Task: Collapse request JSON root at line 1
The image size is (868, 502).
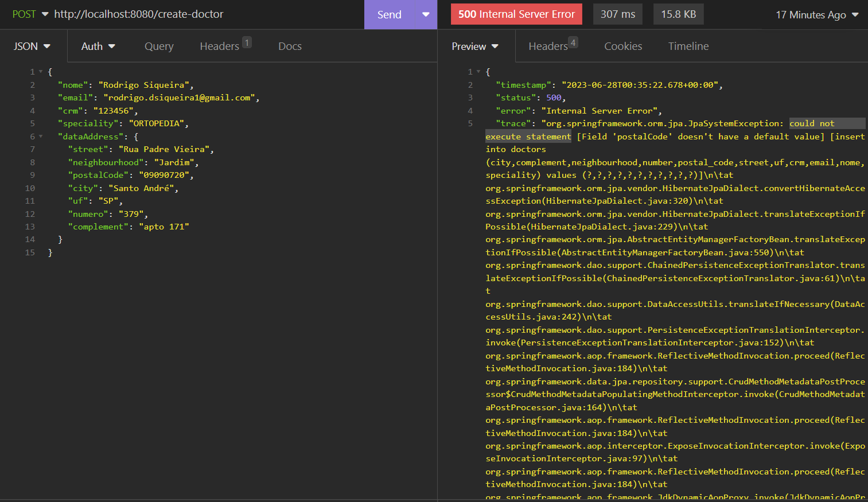Action: click(x=41, y=72)
